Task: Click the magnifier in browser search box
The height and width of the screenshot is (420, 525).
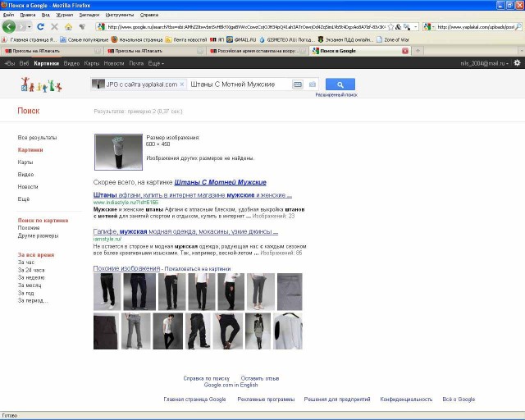Action: [x=518, y=27]
